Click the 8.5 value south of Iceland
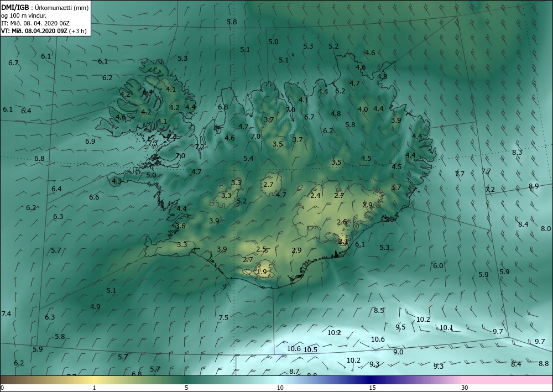The width and height of the screenshot is (553, 392). (379, 311)
